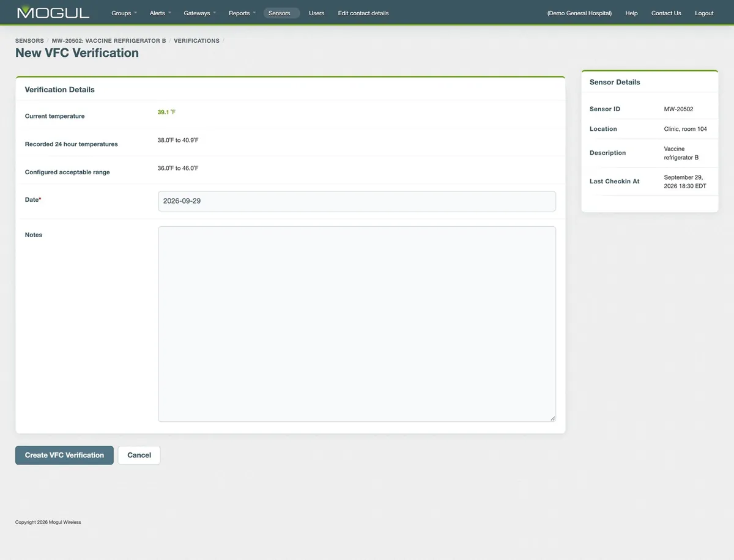Select the Last Checkin At timestamp
Viewport: 734px width, 560px height.
(684, 182)
